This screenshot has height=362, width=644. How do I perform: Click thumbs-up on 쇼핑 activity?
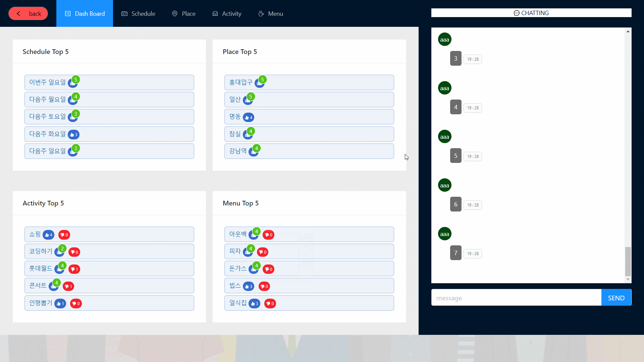click(49, 235)
